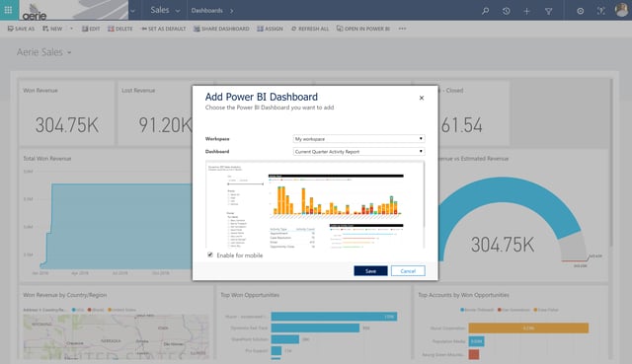Open the more commands ellipsis
This screenshot has height=364, width=632.
click(x=402, y=29)
